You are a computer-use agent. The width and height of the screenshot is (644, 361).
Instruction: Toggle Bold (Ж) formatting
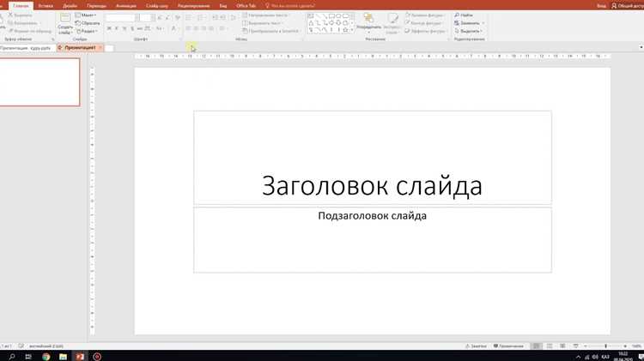pos(109,28)
